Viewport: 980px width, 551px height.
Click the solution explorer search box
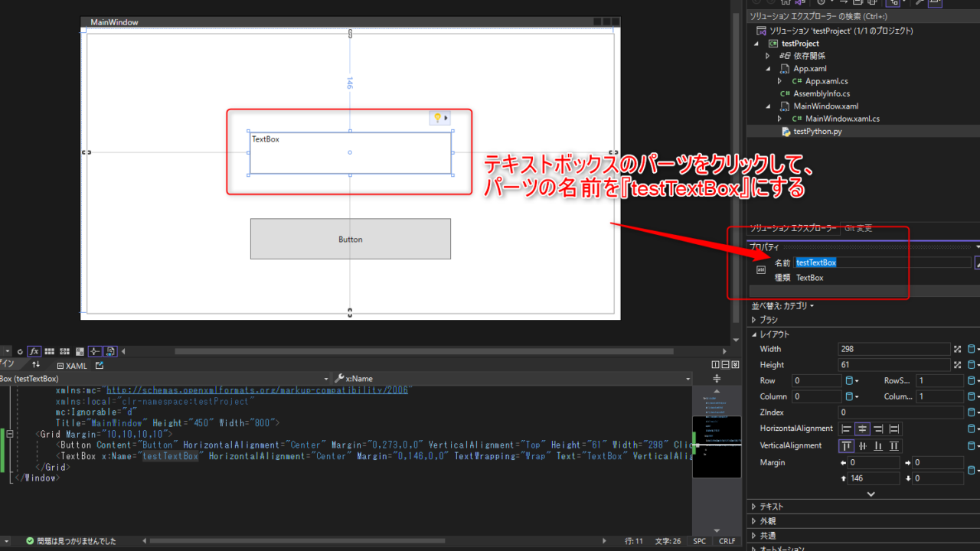click(863, 16)
